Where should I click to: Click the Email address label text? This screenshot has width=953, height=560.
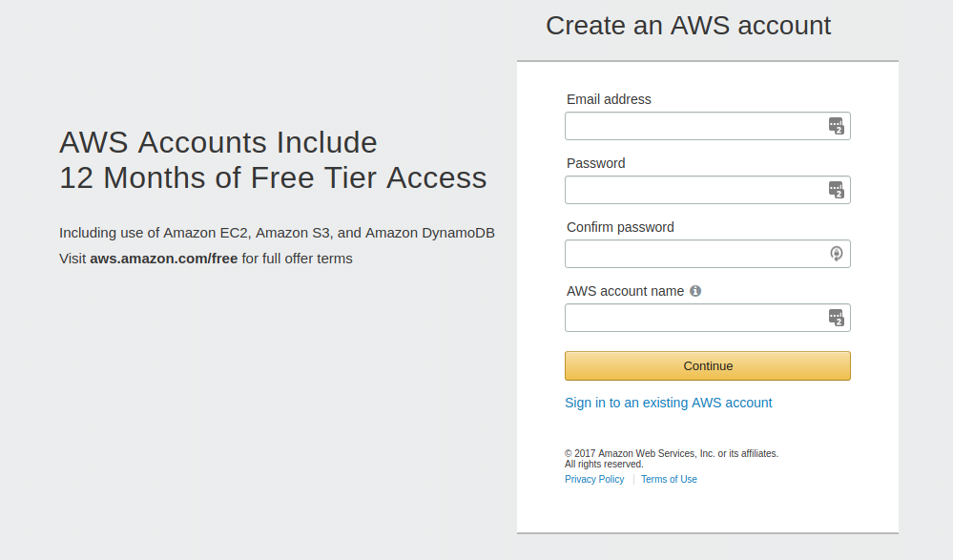point(609,99)
